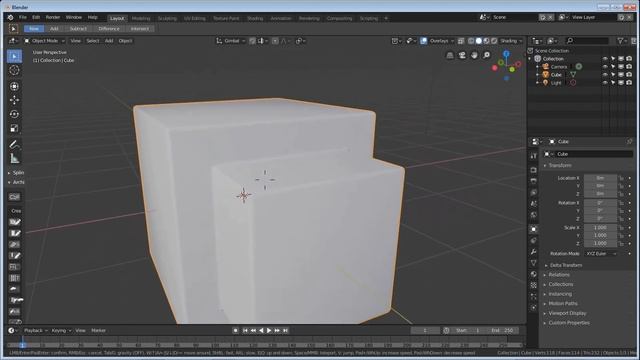Open the Modifiers wrench properties tab

pos(533,252)
